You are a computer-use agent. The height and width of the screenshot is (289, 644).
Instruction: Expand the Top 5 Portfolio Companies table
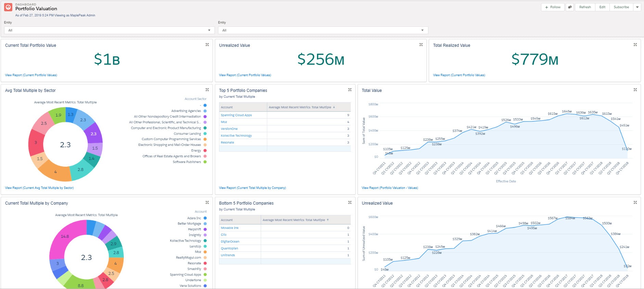click(350, 90)
